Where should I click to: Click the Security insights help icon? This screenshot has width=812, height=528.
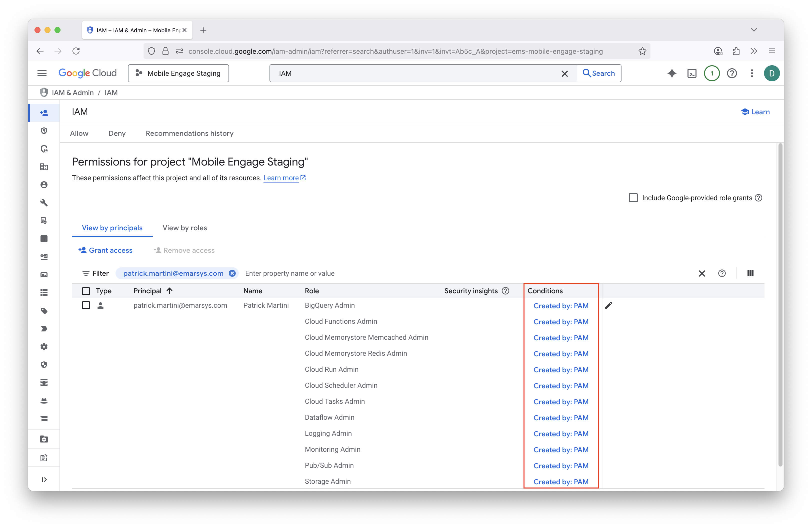[505, 291]
